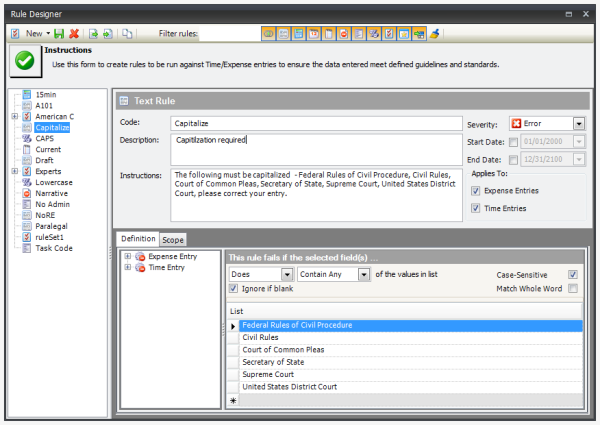600x425 pixels.
Task: Uncheck the Expense Entries checkbox
Action: pyautogui.click(x=476, y=190)
